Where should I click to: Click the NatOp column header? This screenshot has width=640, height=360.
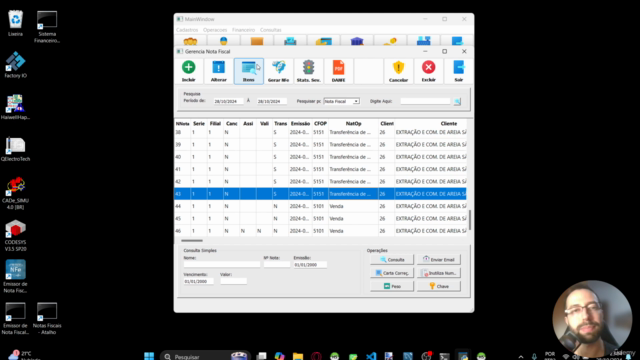click(x=353, y=124)
